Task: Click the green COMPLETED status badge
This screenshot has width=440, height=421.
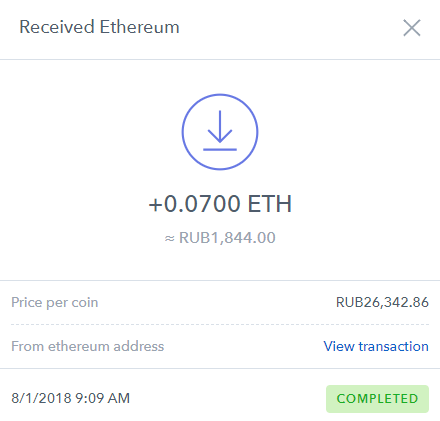Action: 377,399
